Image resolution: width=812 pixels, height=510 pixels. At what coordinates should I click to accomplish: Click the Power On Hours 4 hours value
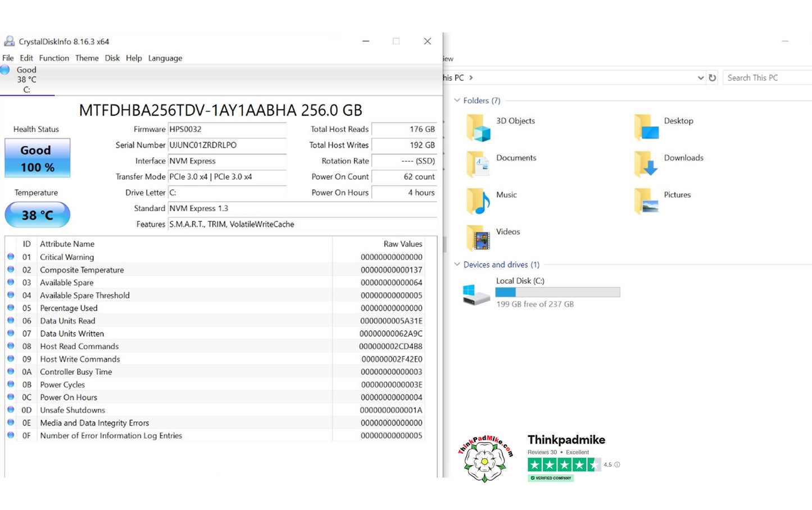[x=404, y=192]
